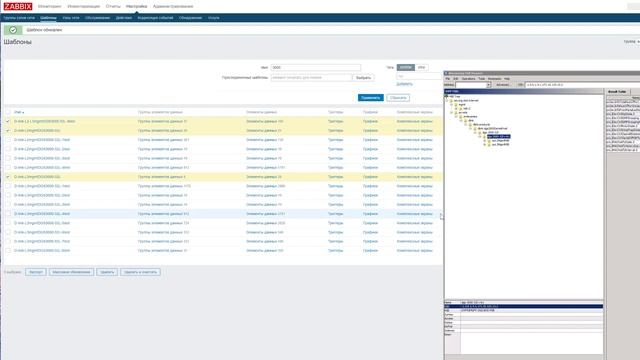Uncheck the D-link L3 L2mgmt template row
Image resolution: width=640 pixels, height=360 pixels.
click(8, 121)
